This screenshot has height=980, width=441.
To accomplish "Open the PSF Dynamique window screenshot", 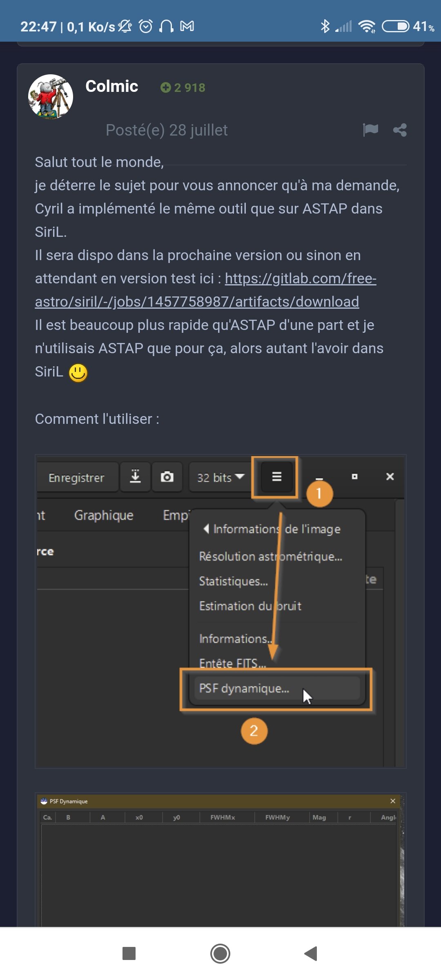I will click(x=220, y=860).
